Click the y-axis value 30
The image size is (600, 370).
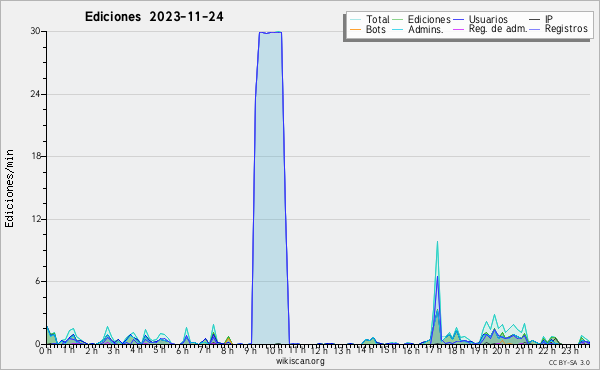[36, 31]
